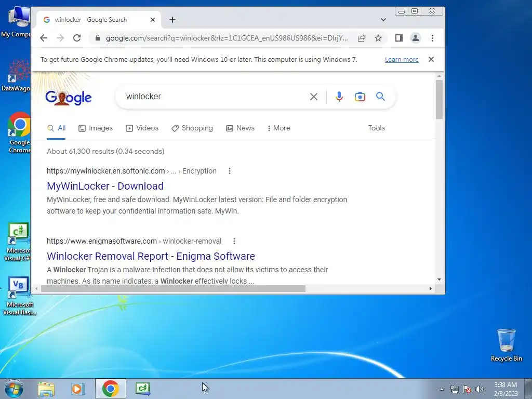532x399 pixels.
Task: Clear the winlocker search query
Action: [x=314, y=97]
